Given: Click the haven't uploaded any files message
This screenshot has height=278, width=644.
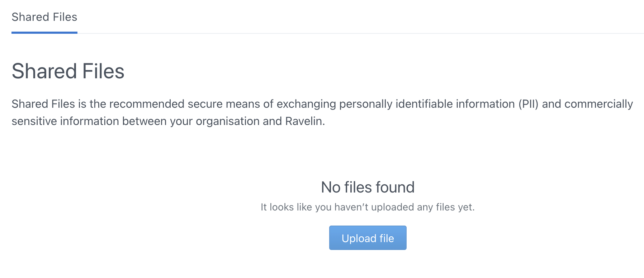Looking at the screenshot, I should pos(368,207).
